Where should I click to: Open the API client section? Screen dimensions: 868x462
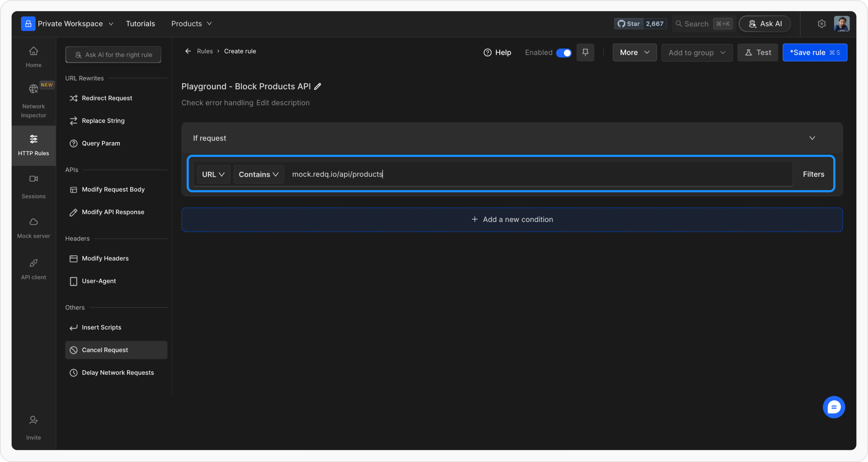pyautogui.click(x=33, y=269)
